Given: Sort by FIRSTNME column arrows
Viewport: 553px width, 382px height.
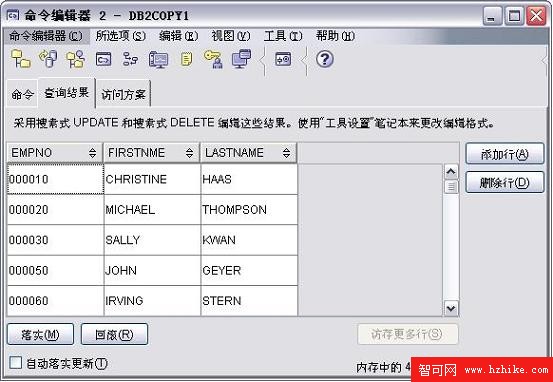Looking at the screenshot, I should pos(189,153).
